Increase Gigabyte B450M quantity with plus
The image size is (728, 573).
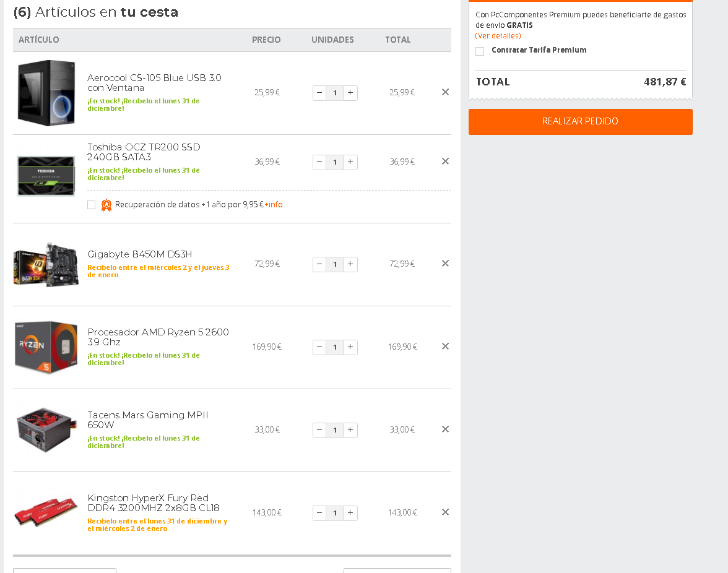click(350, 264)
